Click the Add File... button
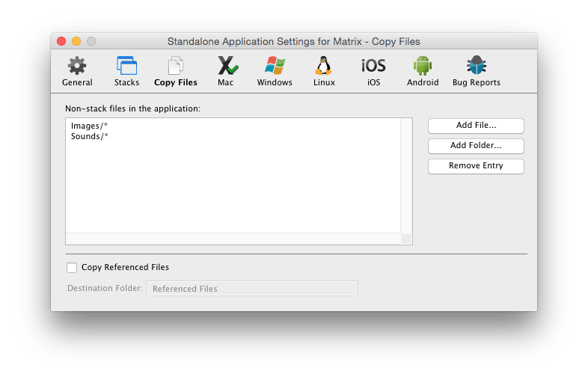 (x=476, y=126)
